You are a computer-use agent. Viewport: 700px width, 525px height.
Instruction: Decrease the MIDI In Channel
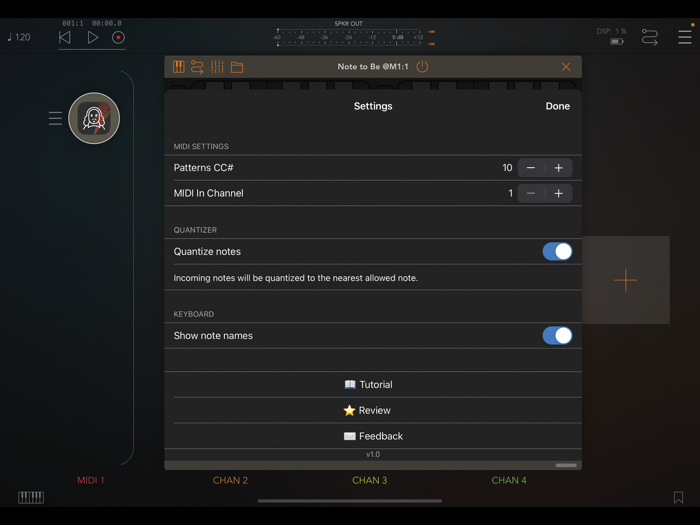(x=531, y=193)
